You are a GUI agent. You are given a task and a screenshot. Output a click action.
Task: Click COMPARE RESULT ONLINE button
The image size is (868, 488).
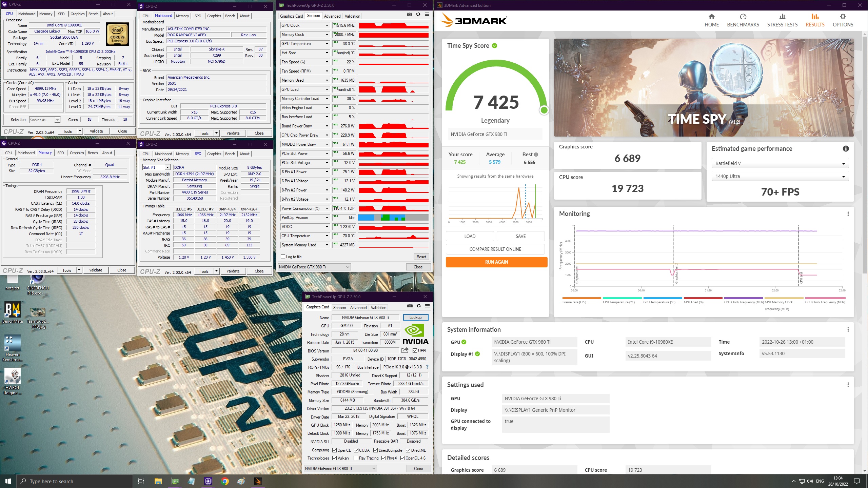pyautogui.click(x=495, y=249)
